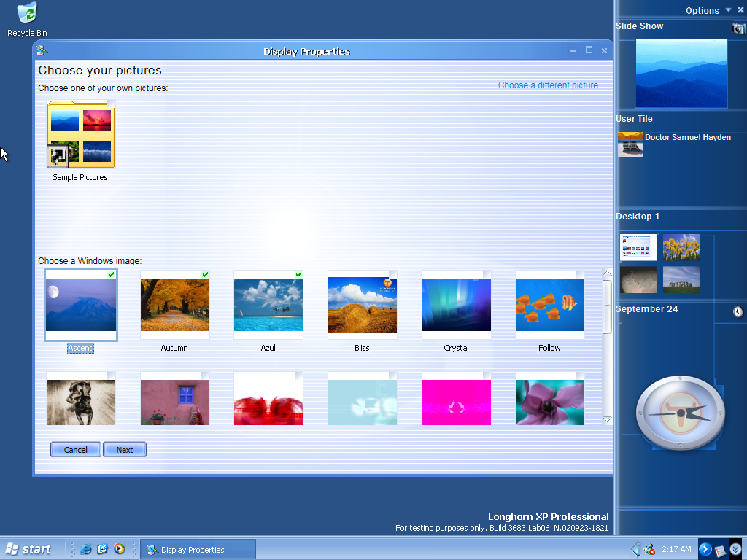Click the image list scroll up arrow

[x=607, y=273]
